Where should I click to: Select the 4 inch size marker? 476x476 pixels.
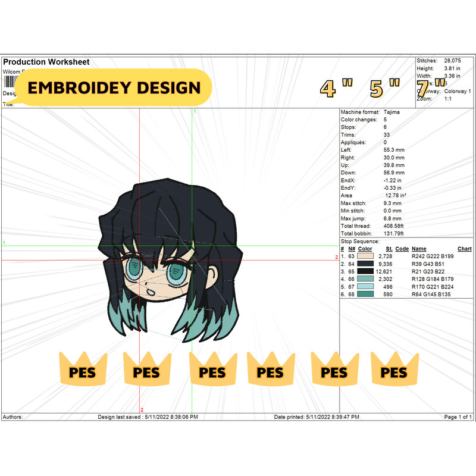(x=327, y=88)
